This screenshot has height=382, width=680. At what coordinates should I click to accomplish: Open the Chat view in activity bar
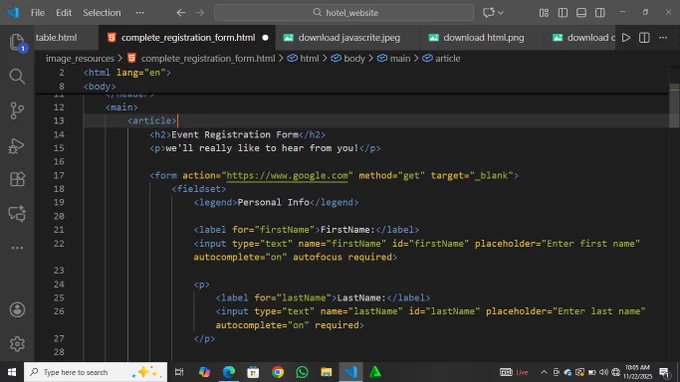(17, 214)
